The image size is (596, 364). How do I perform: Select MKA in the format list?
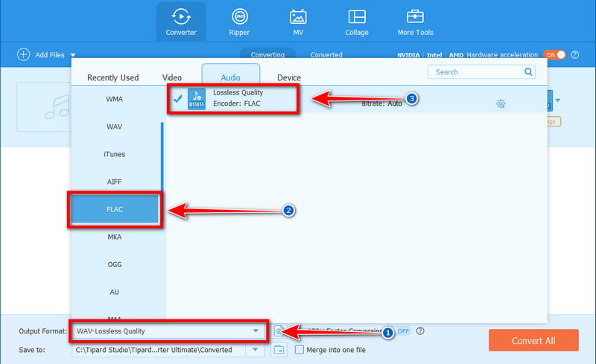[115, 237]
